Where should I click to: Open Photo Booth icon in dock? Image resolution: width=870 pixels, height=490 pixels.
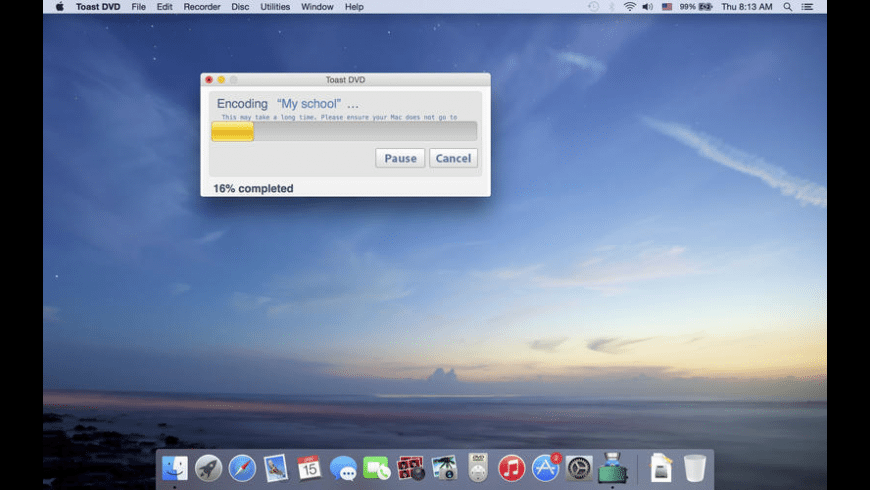pos(411,468)
